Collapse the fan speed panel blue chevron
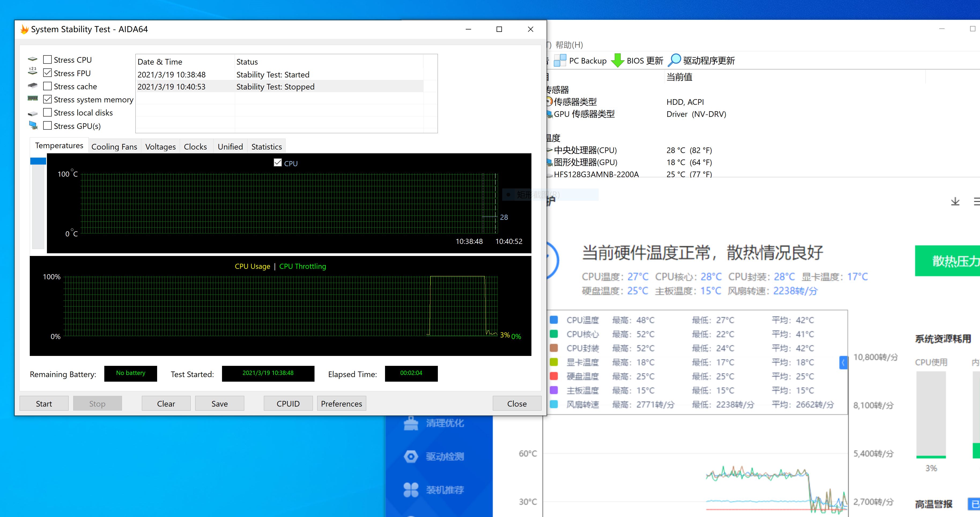Viewport: 980px width, 517px height. click(x=843, y=363)
